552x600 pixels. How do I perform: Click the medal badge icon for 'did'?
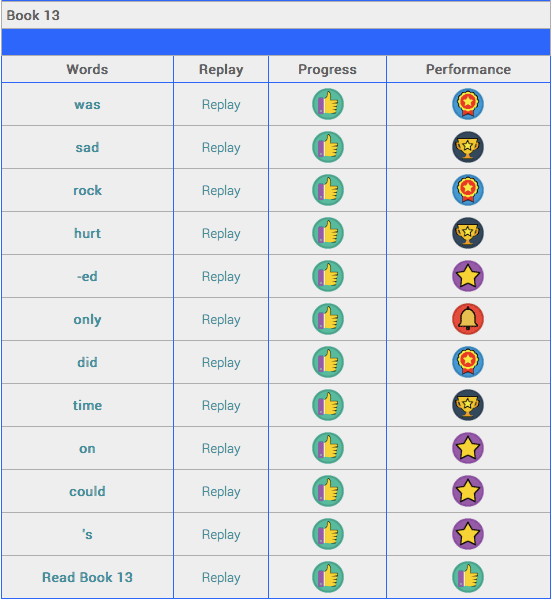467,362
